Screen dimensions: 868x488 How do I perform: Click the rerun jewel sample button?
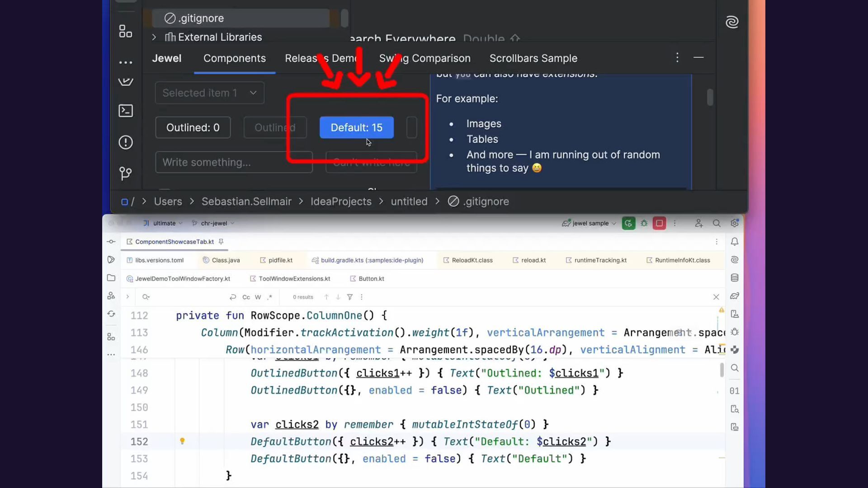[x=628, y=223]
